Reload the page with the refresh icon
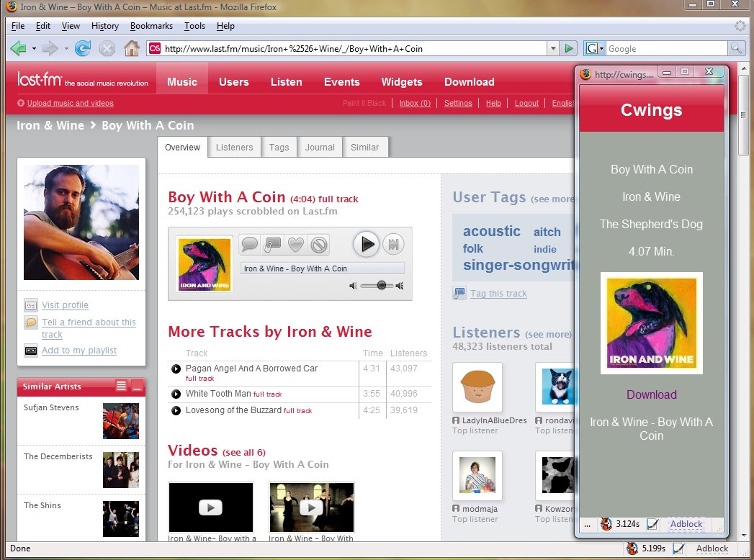The height and width of the screenshot is (560, 754). pos(83,48)
